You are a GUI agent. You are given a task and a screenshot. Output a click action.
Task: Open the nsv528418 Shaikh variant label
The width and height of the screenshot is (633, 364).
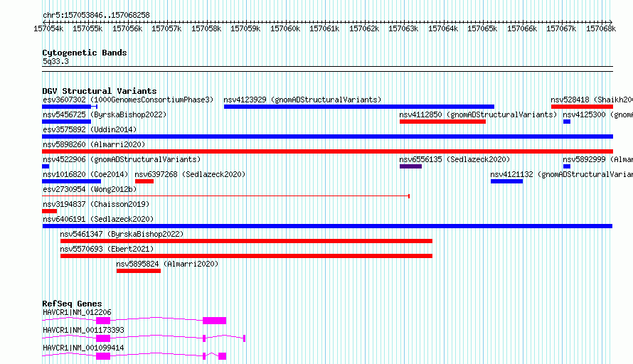[x=592, y=100]
